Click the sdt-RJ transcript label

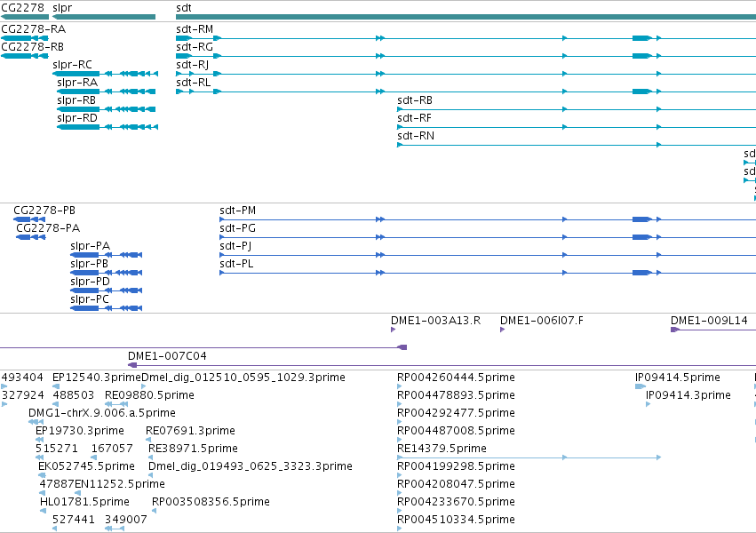(193, 65)
